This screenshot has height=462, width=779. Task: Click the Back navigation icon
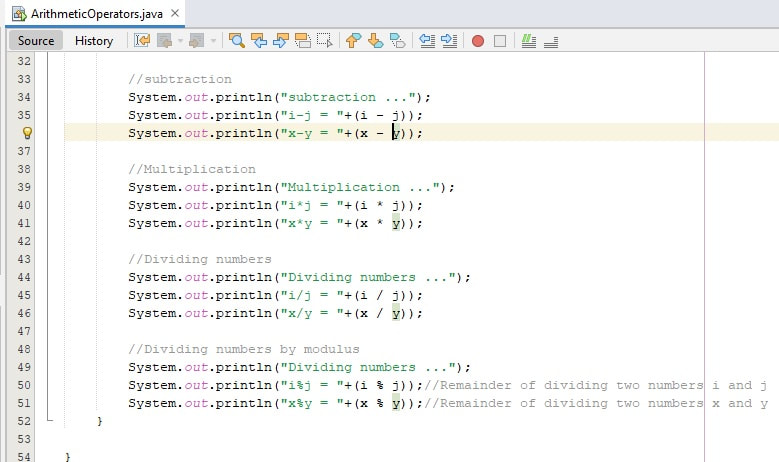[x=164, y=41]
